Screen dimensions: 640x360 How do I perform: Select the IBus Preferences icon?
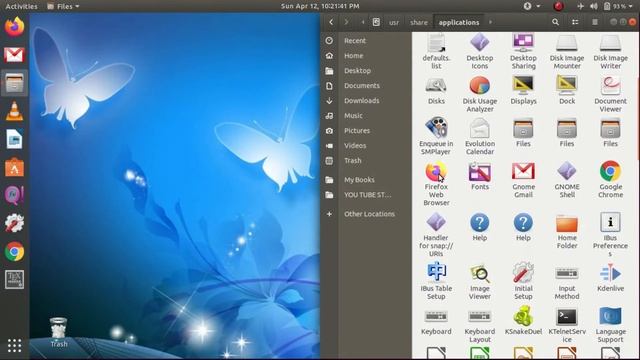pos(610,223)
